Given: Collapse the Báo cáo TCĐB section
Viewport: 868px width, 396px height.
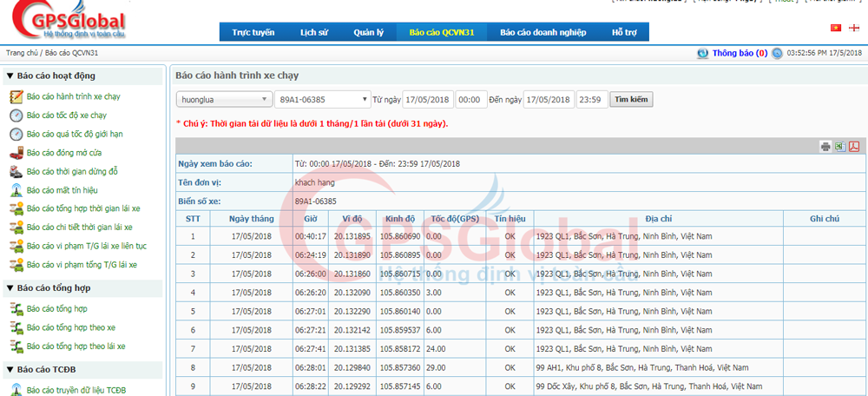Looking at the screenshot, I should tap(10, 369).
